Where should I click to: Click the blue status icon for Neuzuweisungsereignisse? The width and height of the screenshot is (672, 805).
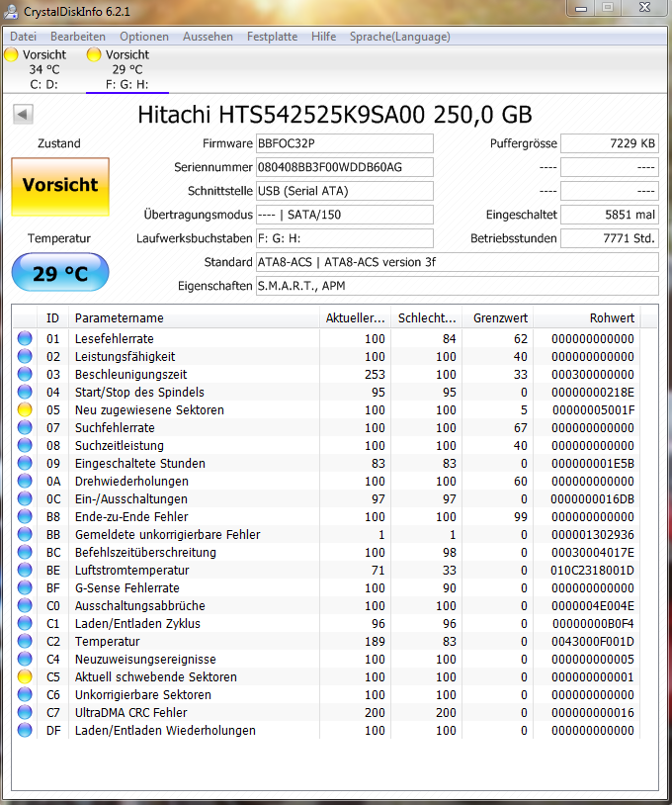click(25, 659)
